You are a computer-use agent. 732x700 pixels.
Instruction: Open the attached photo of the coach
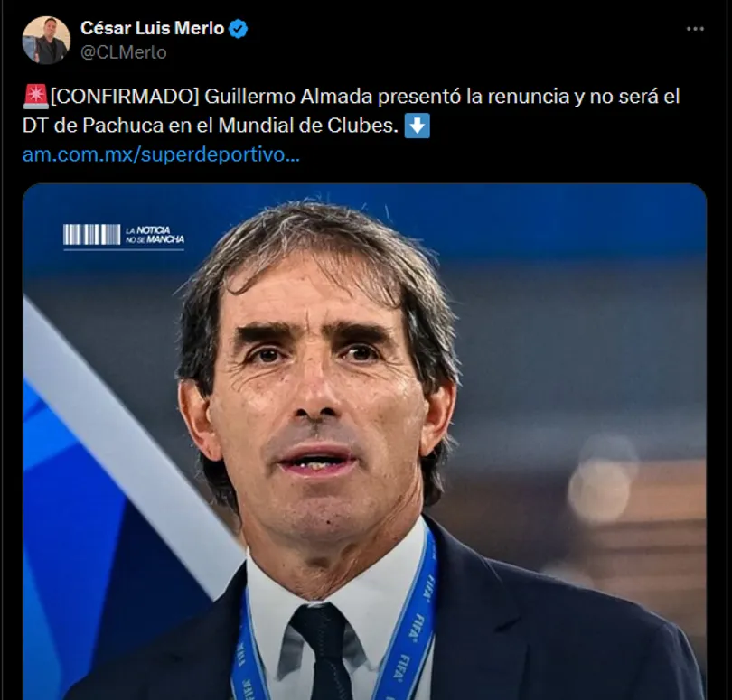tap(364, 442)
